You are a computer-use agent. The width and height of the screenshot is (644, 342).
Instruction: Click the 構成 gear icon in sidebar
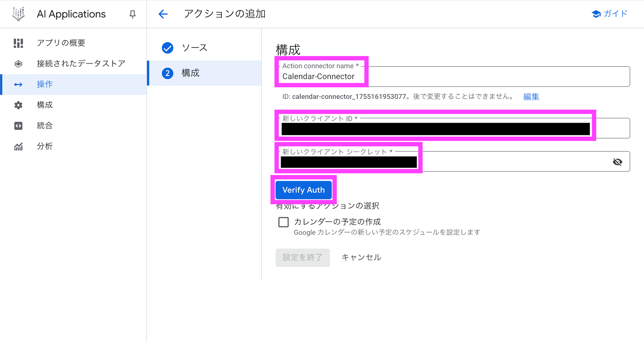(18, 105)
